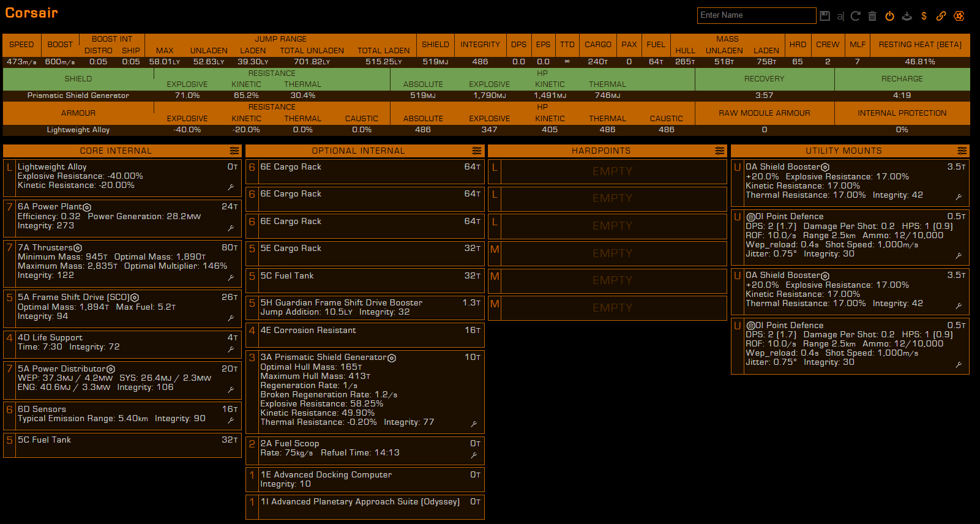Click the Corsair ship name title

point(31,13)
